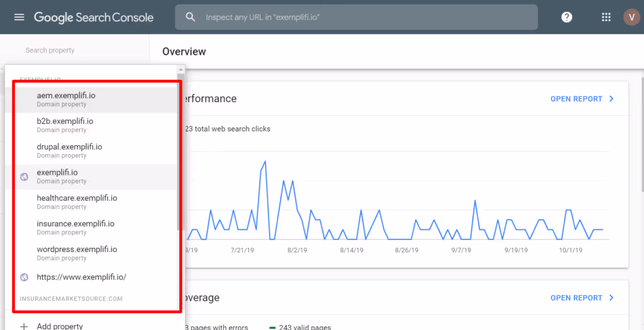644x330 pixels.
Task: Click the main page vertical scrollbar
Action: point(641,136)
